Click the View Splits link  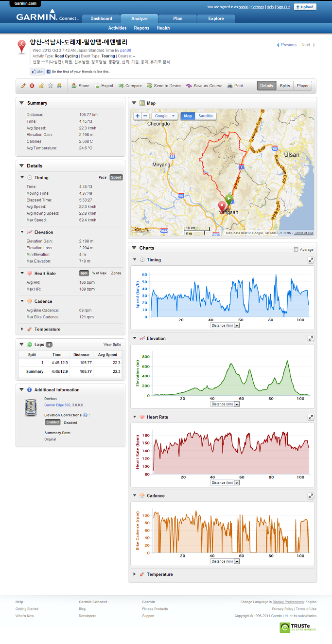point(112,344)
